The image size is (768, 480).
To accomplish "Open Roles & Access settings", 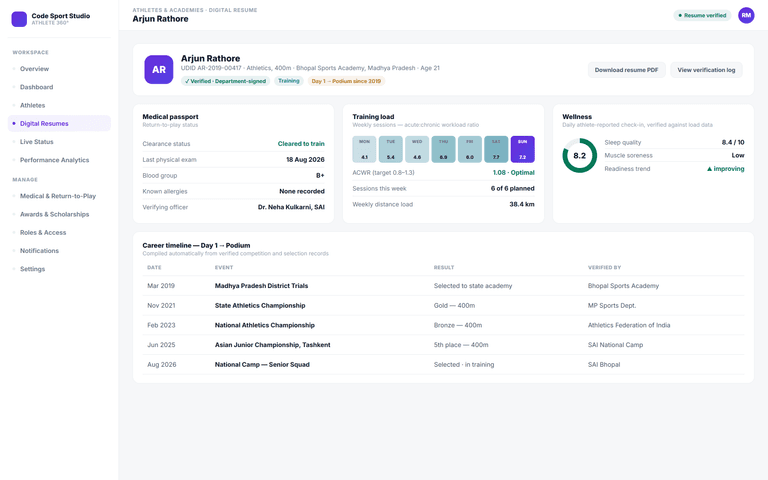I will point(59,233).
